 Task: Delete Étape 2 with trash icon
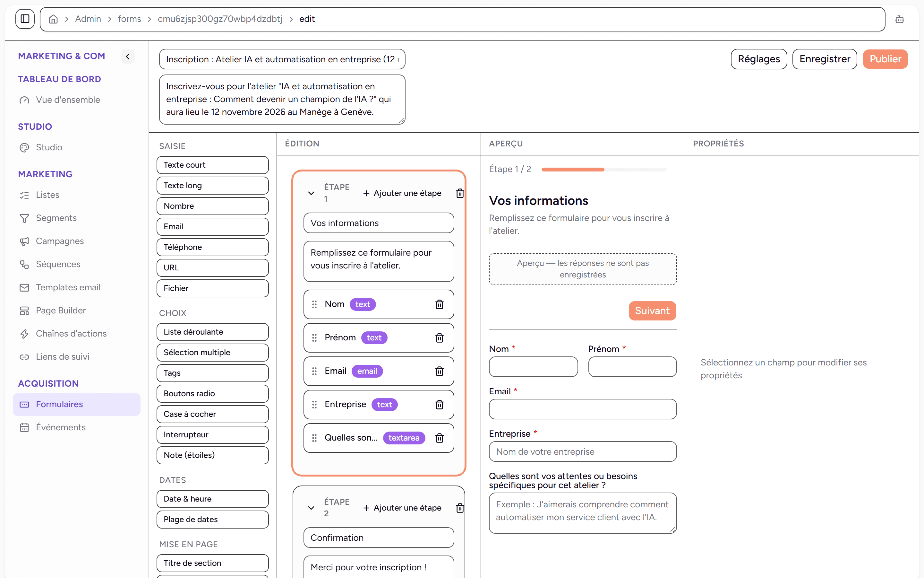[460, 508]
